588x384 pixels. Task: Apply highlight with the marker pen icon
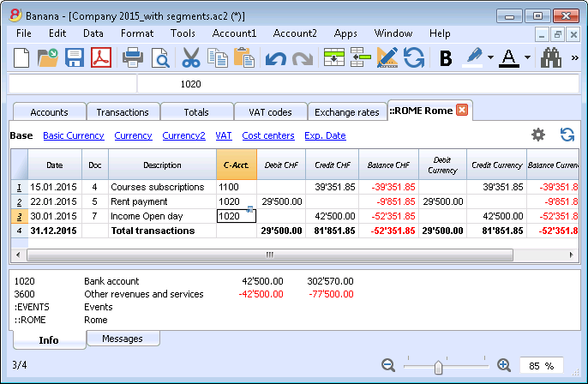click(x=474, y=57)
